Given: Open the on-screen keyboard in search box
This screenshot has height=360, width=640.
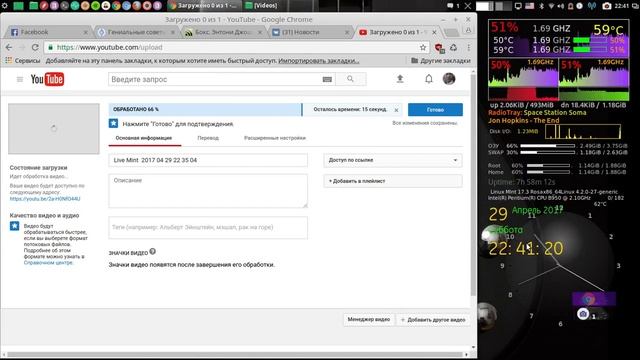Looking at the screenshot, I should tap(327, 79).
